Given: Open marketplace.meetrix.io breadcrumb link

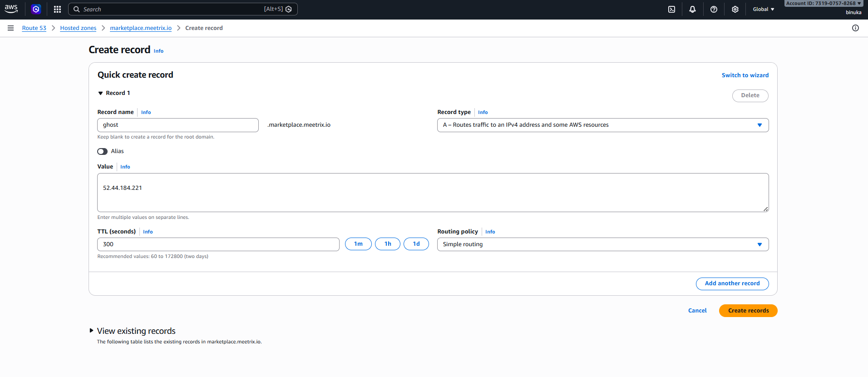Looking at the screenshot, I should point(141,28).
